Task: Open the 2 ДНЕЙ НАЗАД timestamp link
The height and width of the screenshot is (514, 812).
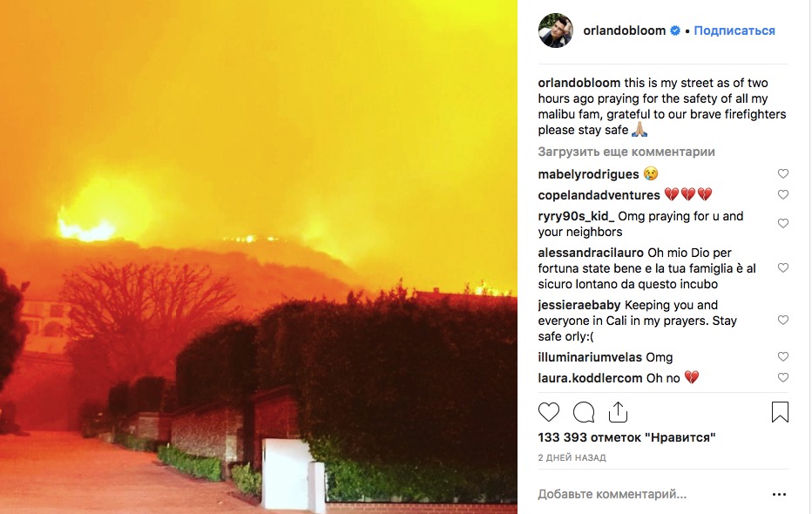Action: 572,457
